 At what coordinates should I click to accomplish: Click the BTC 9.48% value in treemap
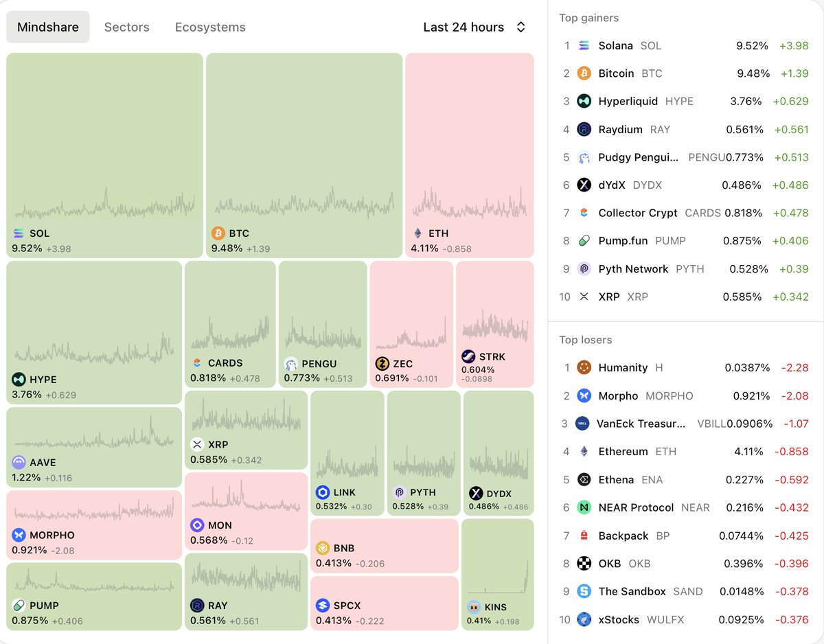coord(227,249)
